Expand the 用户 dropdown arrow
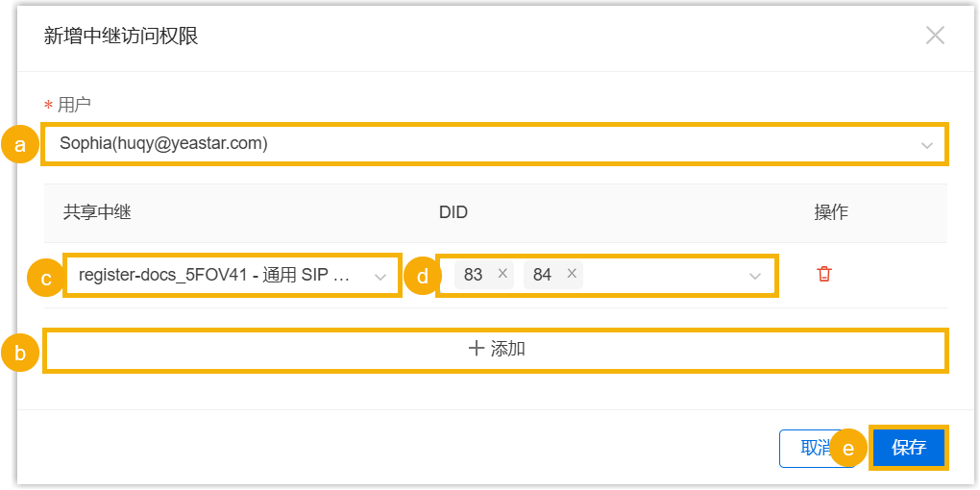This screenshot has height=490, width=980. coord(927,145)
